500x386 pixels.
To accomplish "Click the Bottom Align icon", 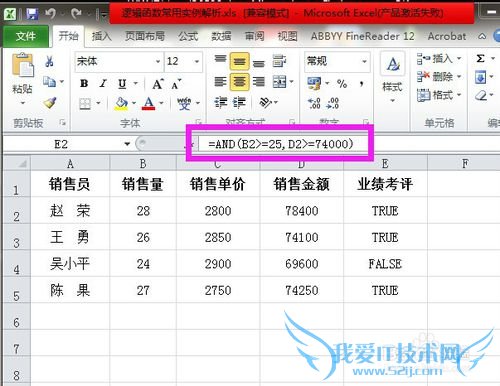I will click(x=259, y=62).
